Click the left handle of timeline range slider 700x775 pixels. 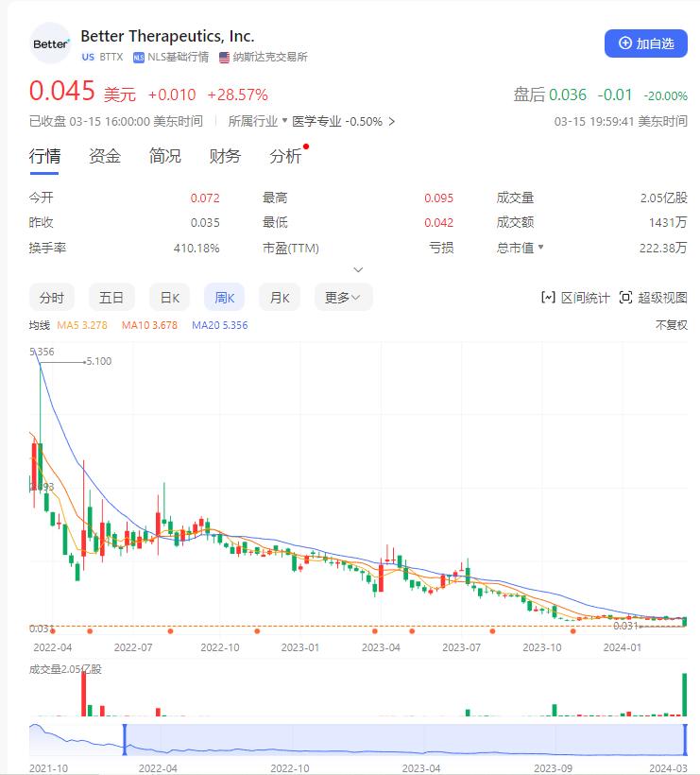[124, 738]
